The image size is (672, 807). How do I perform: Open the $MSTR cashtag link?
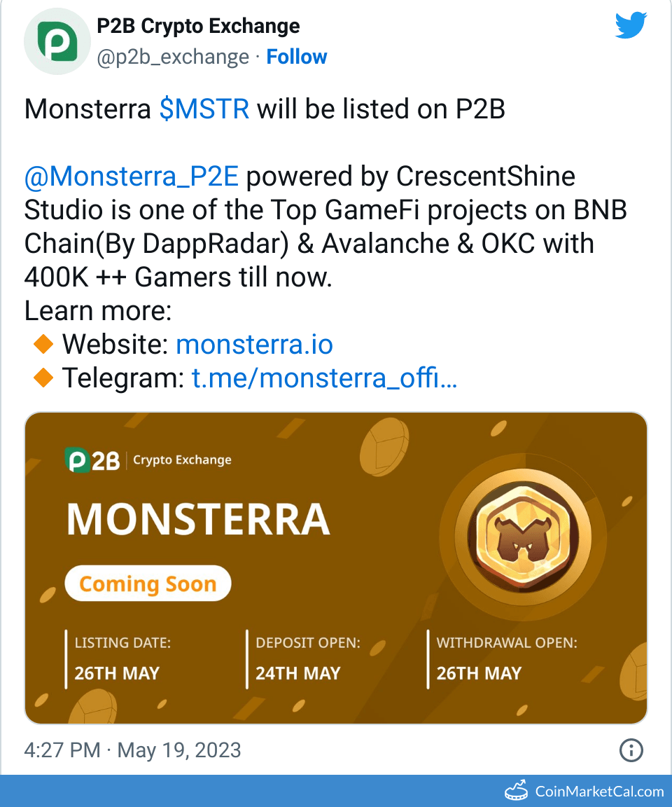tap(204, 109)
